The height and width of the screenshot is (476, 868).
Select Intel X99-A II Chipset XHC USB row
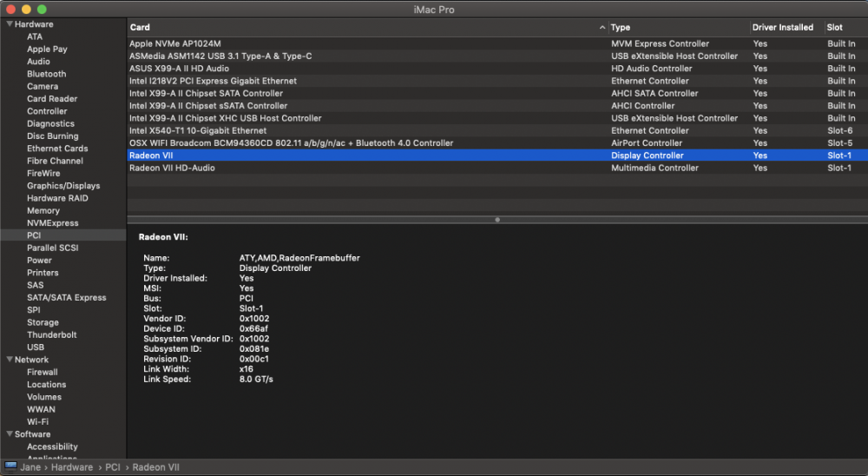[497, 118]
